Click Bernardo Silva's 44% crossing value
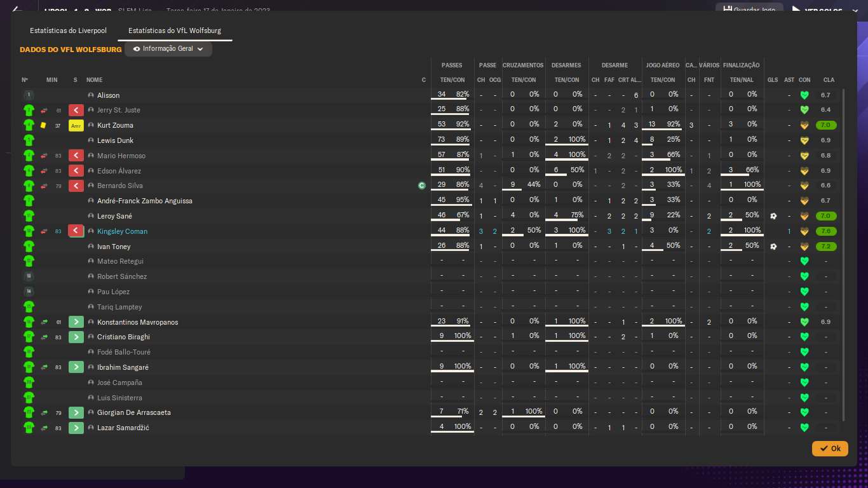 tap(534, 184)
